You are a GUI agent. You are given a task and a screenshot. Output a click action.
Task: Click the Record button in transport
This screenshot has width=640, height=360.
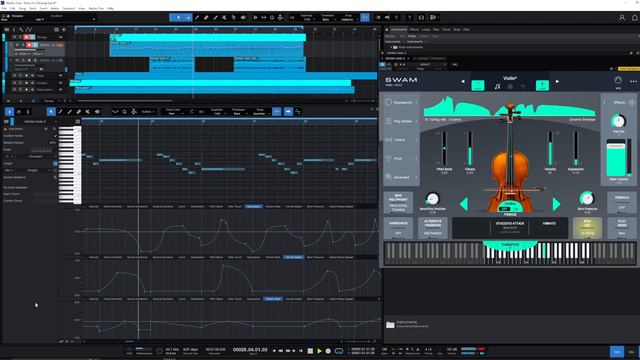tap(328, 351)
